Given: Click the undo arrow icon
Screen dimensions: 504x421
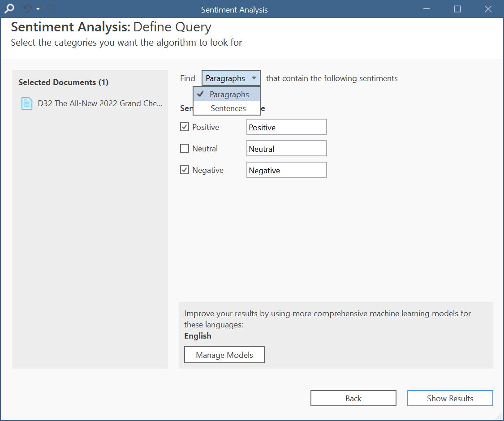Looking at the screenshot, I should point(28,9).
